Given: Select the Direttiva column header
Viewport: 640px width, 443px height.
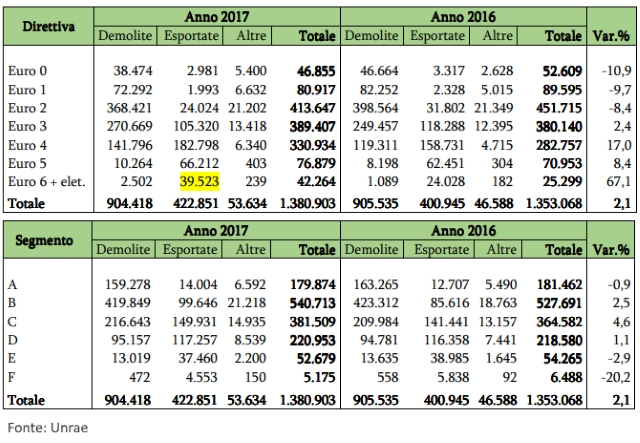Looking at the screenshot, I should (x=49, y=25).
